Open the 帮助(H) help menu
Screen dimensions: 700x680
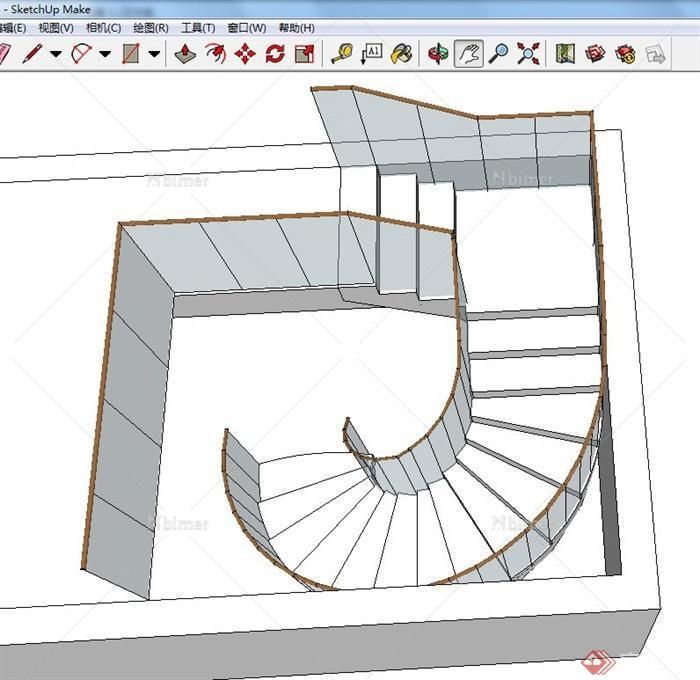[296, 28]
